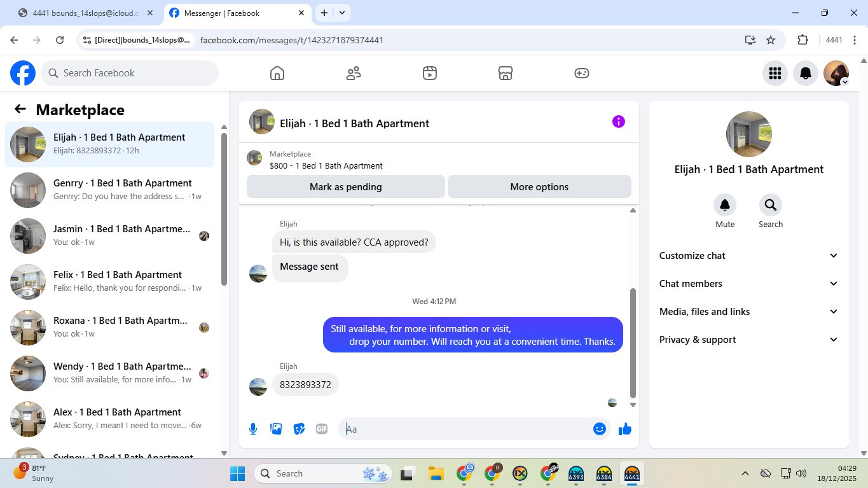Open the emoji picker smiley
Viewport: 868px width, 488px height.
coord(599,429)
